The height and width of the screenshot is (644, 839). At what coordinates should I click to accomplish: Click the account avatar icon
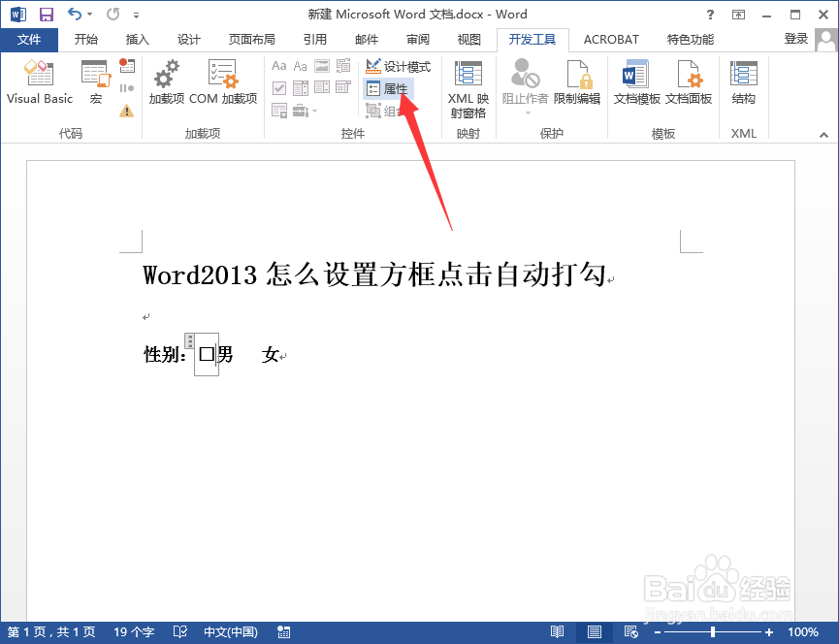pyautogui.click(x=826, y=40)
